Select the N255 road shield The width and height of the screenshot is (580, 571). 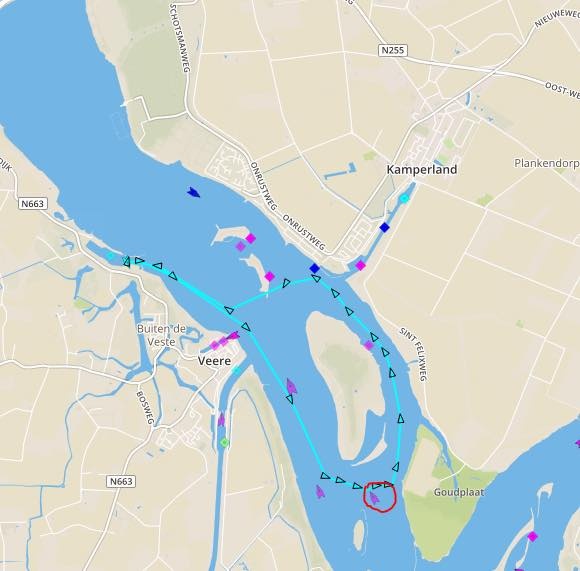click(393, 50)
